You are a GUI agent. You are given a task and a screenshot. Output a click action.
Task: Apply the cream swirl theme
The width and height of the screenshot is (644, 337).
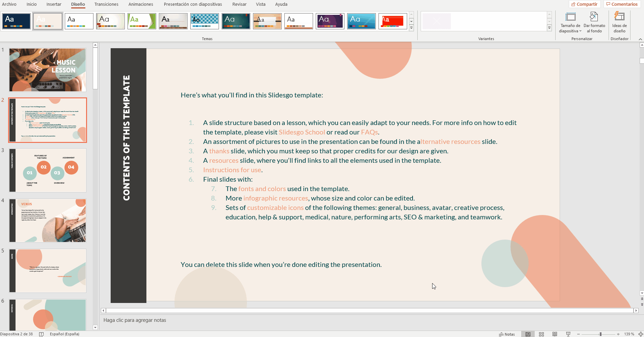(x=110, y=21)
